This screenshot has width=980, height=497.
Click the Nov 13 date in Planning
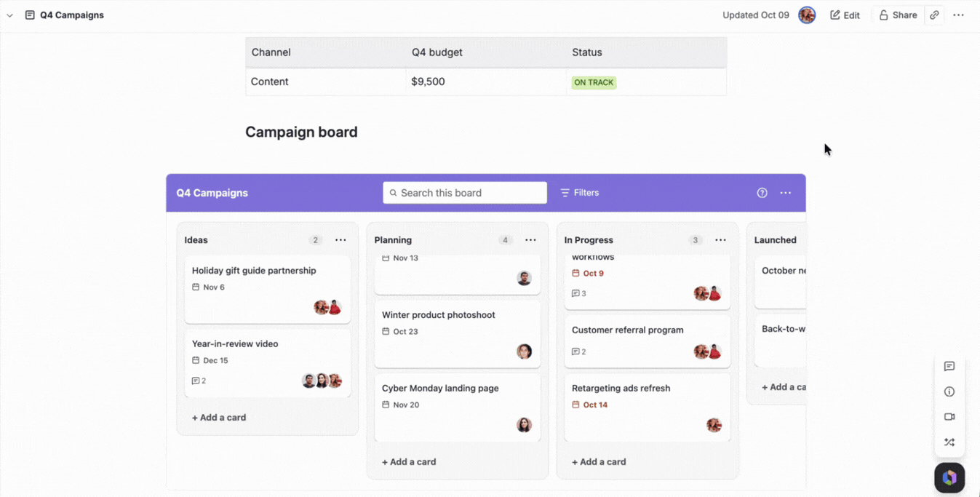(x=400, y=258)
